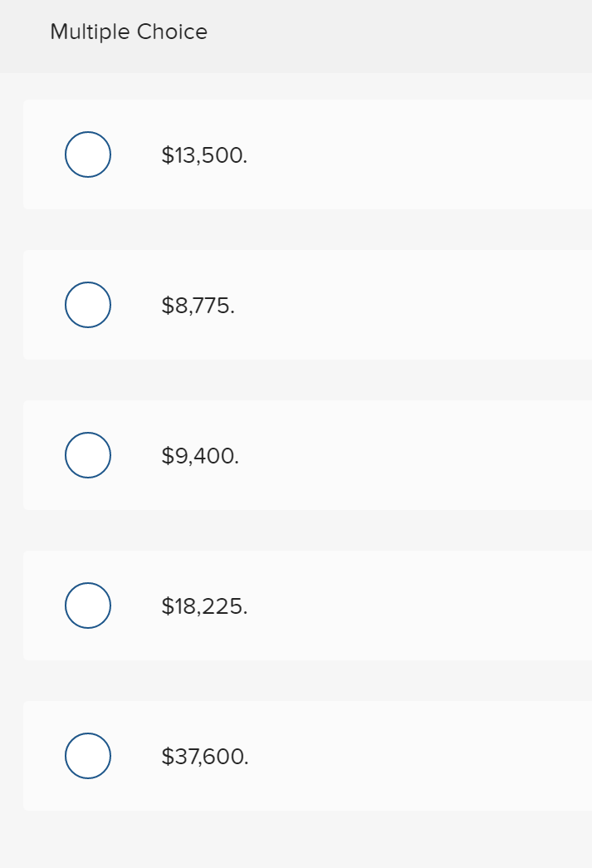Click the $18,225 answer text
The height and width of the screenshot is (868, 592).
pyautogui.click(x=204, y=606)
